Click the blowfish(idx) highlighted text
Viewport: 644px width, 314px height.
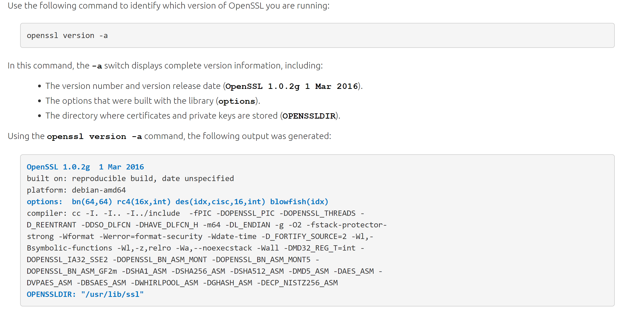point(299,201)
